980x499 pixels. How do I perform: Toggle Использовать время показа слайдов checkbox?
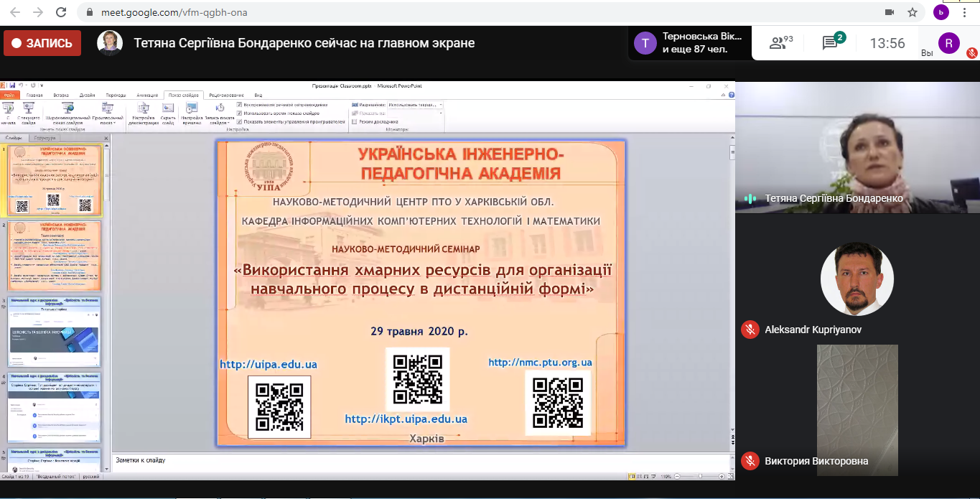(x=239, y=113)
